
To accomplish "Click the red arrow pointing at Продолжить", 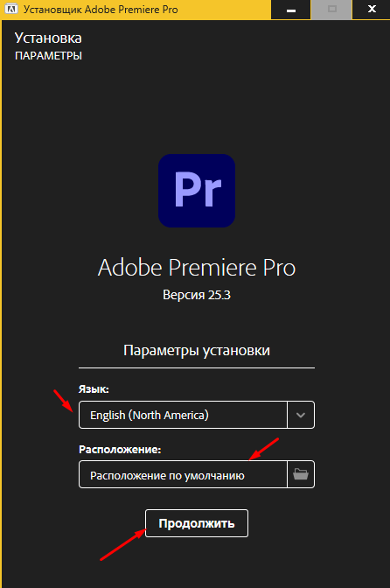I will coord(123,544).
